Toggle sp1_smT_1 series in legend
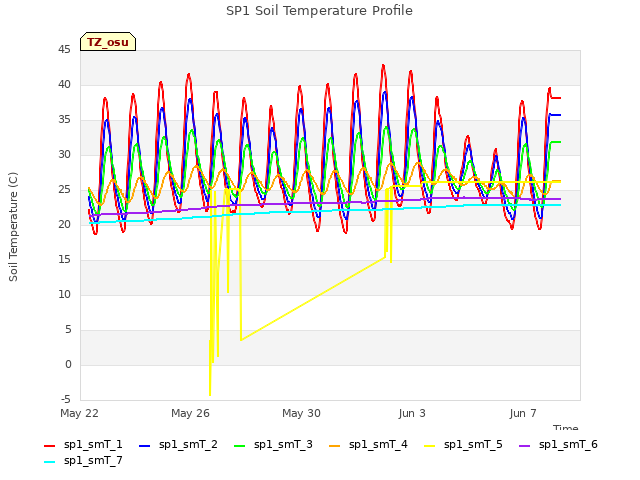This screenshot has height=480, width=640. pyautogui.click(x=83, y=444)
